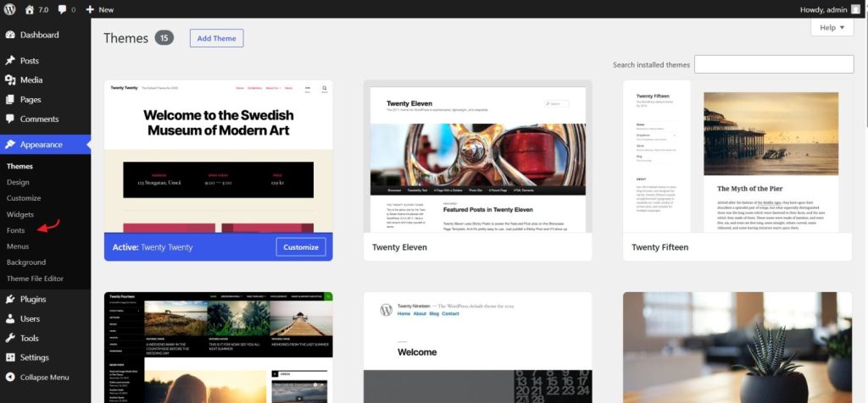The image size is (868, 403).
Task: Open Background submenu item
Action: click(26, 262)
